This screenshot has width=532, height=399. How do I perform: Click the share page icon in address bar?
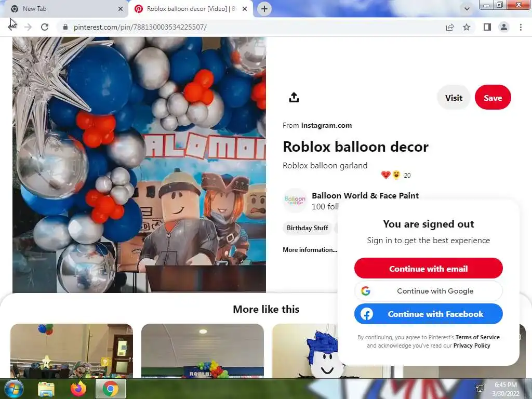pos(450,27)
